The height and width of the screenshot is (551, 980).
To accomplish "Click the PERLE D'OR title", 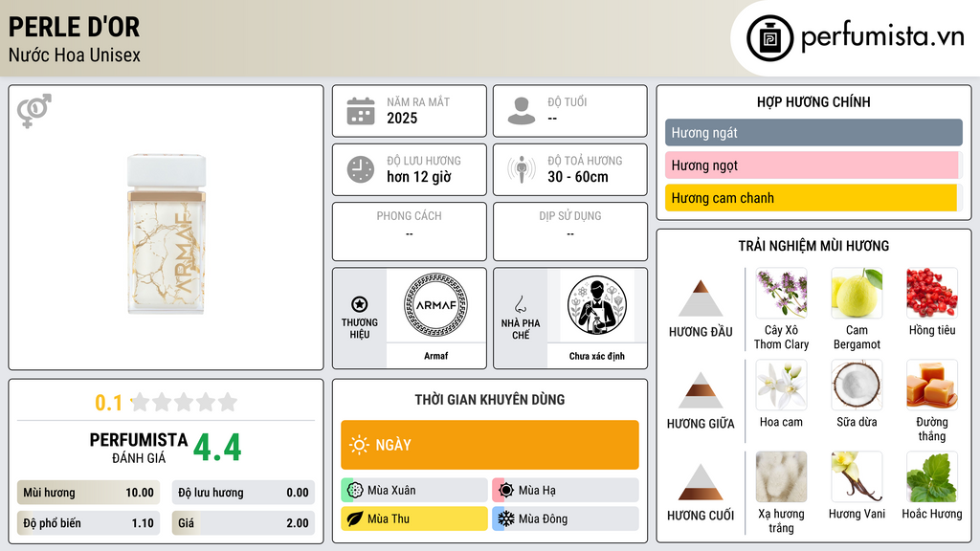I will click(x=74, y=27).
